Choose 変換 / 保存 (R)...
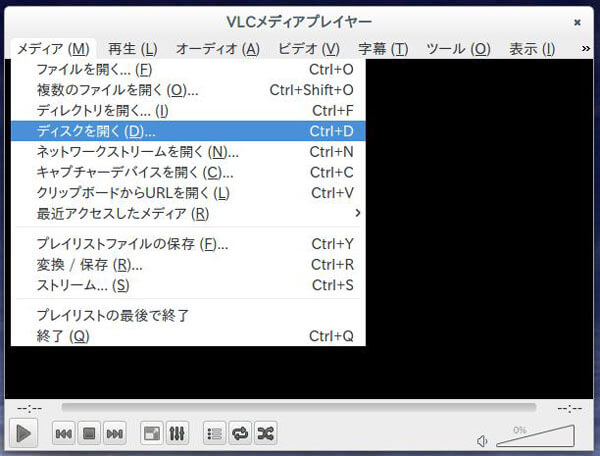Viewport: 600px width, 456px height. (188, 265)
